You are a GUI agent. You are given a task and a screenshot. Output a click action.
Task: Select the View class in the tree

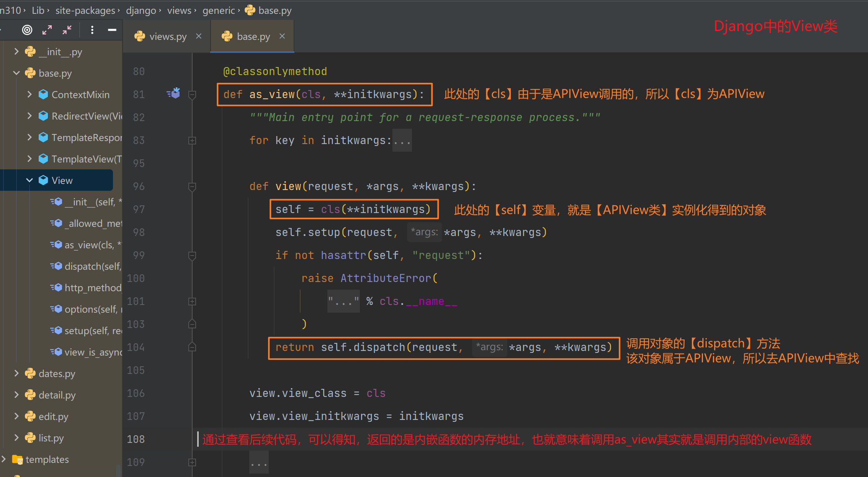(x=62, y=180)
